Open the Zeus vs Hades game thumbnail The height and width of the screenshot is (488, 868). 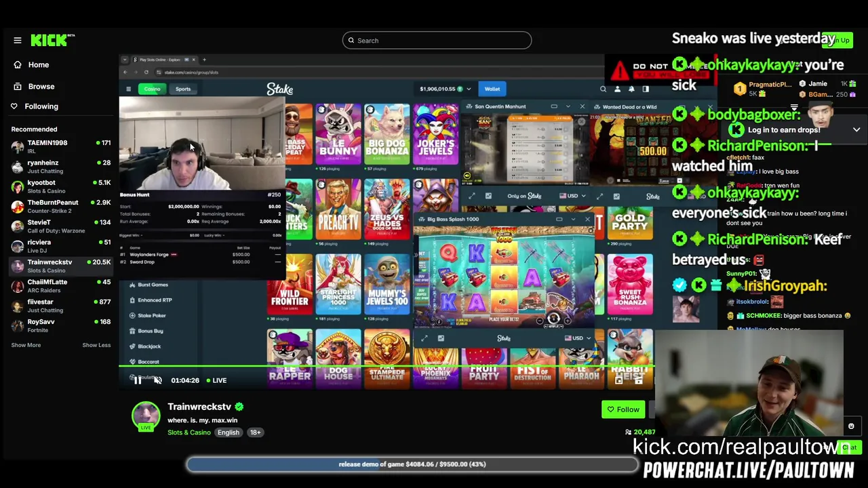(387, 209)
